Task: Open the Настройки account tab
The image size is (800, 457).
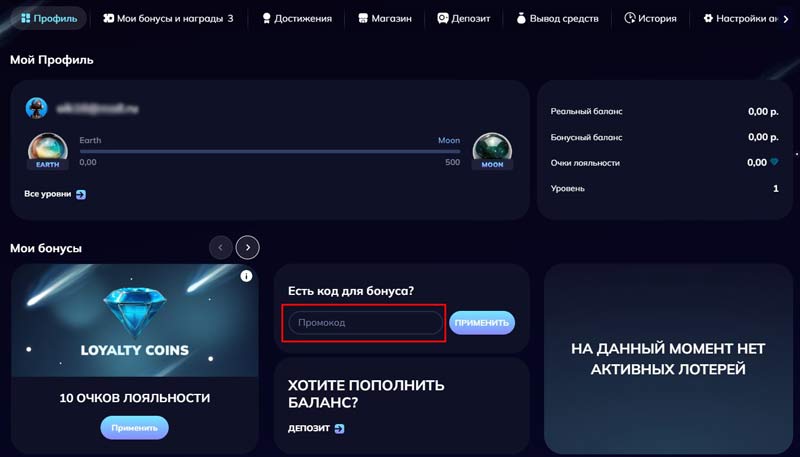Action: (740, 18)
